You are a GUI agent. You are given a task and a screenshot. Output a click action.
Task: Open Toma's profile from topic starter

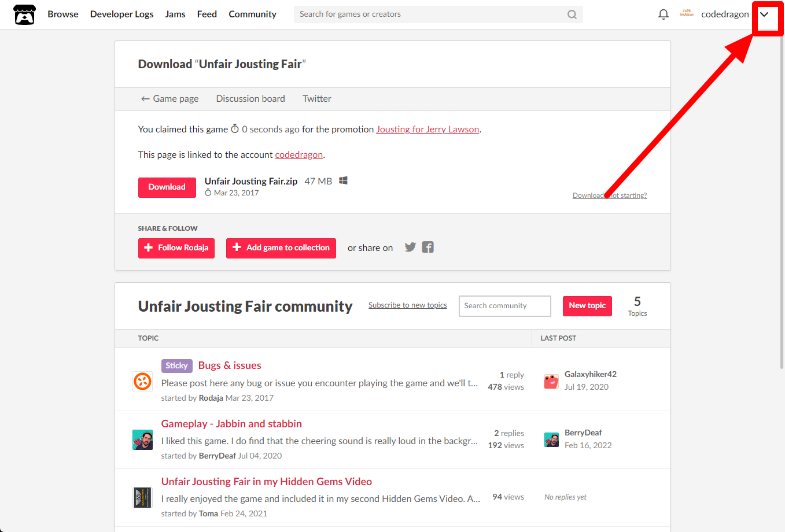point(208,513)
